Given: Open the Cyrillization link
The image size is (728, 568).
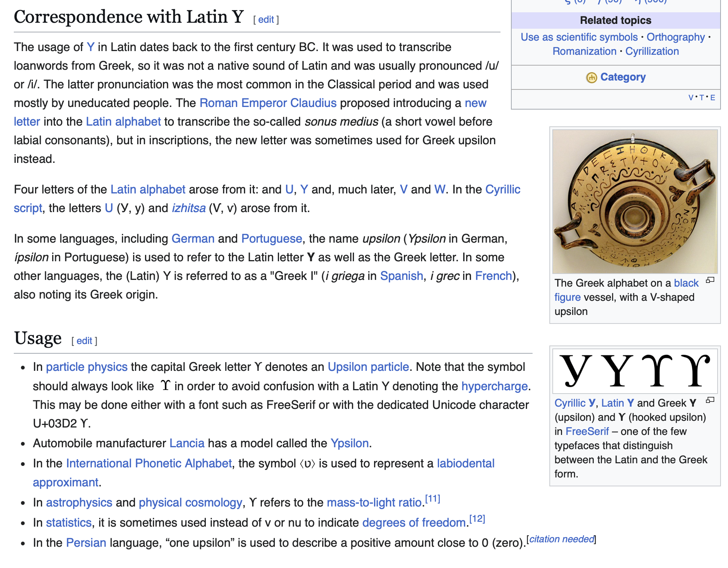Looking at the screenshot, I should click(652, 51).
